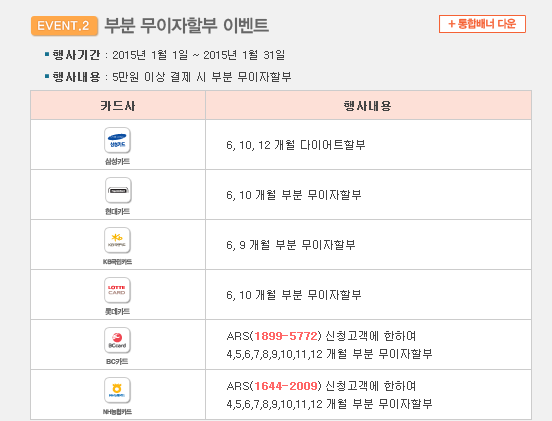The width and height of the screenshot is (552, 421).
Task: Select the BC카드 label text
Action: [117, 362]
